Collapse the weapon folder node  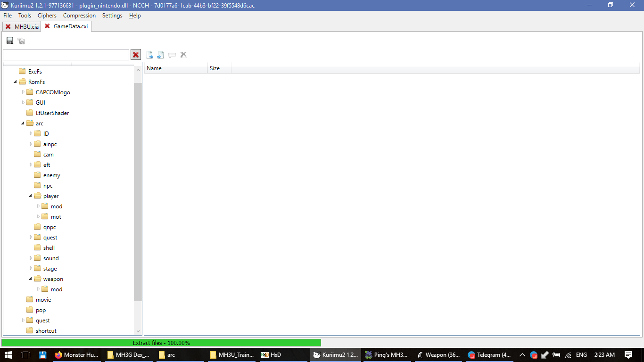[x=31, y=279]
